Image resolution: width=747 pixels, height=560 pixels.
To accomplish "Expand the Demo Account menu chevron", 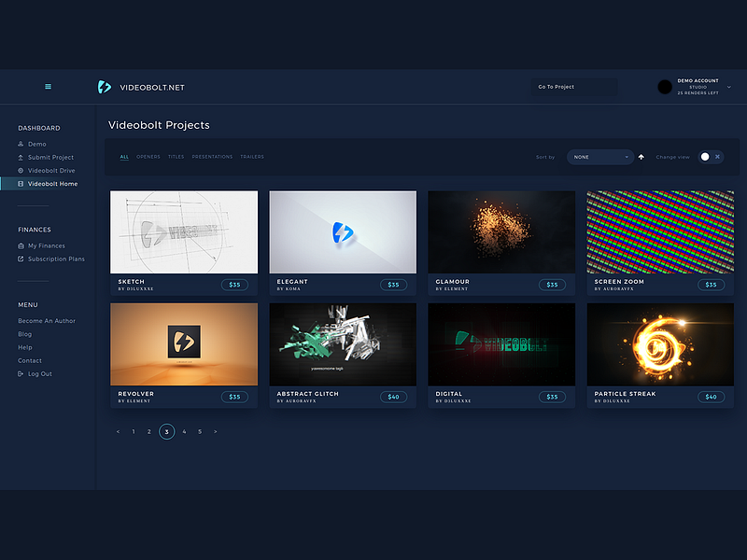I will pos(729,87).
